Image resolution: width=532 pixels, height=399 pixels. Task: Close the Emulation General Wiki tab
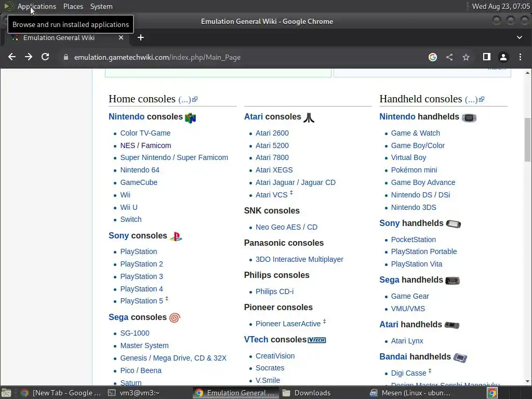point(121,37)
